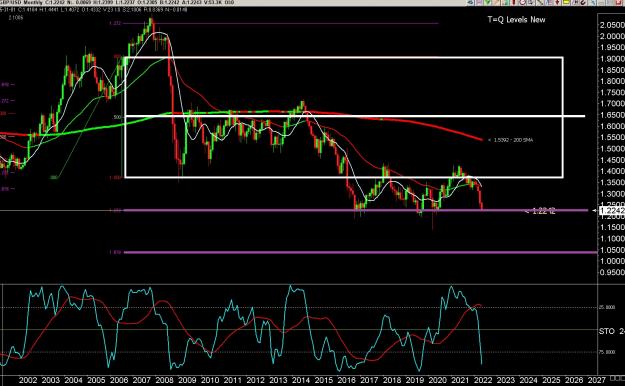This screenshot has height=386, width=625.
Task: Click the '< 1.2242' marker on purple line
Action: pos(540,211)
